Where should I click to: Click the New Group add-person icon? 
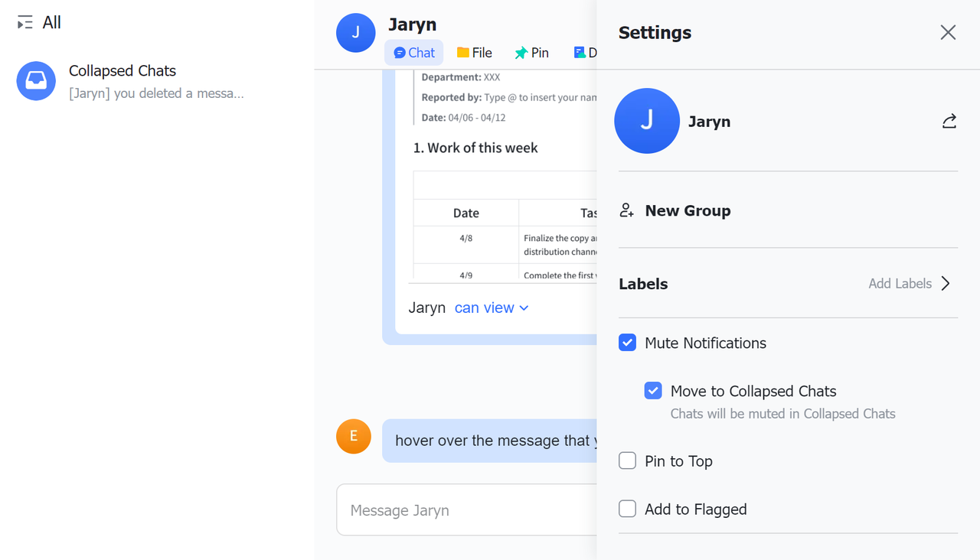627,210
